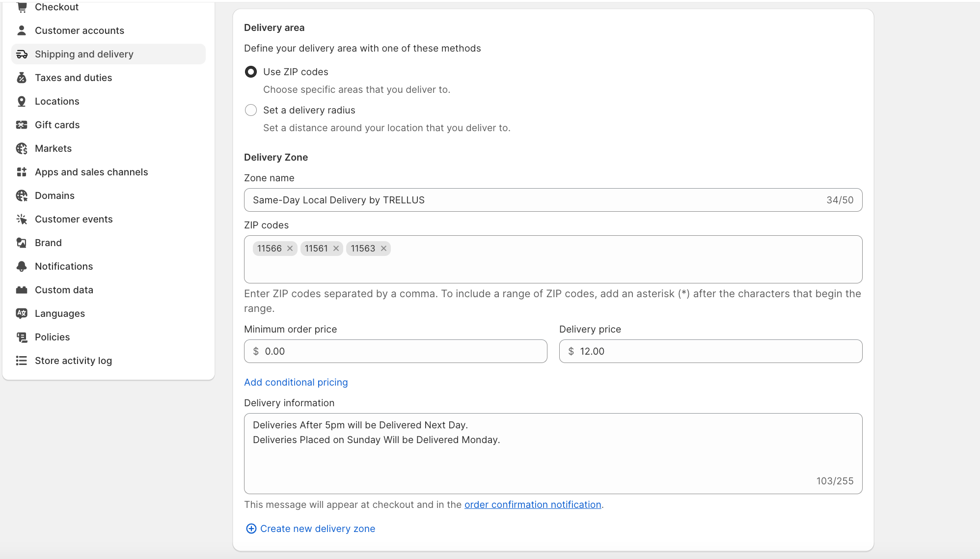Click inside the ZIP codes entry box
980x559 pixels.
pos(553,259)
